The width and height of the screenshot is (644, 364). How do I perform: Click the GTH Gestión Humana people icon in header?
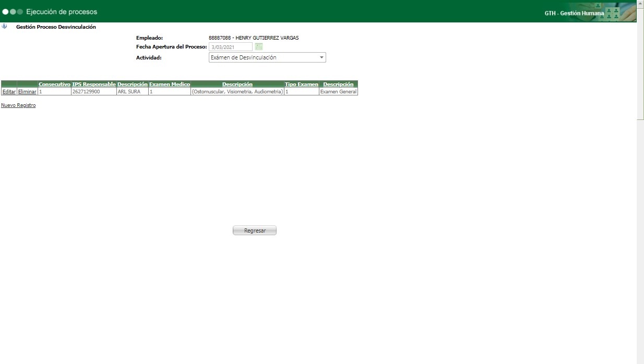[613, 13]
